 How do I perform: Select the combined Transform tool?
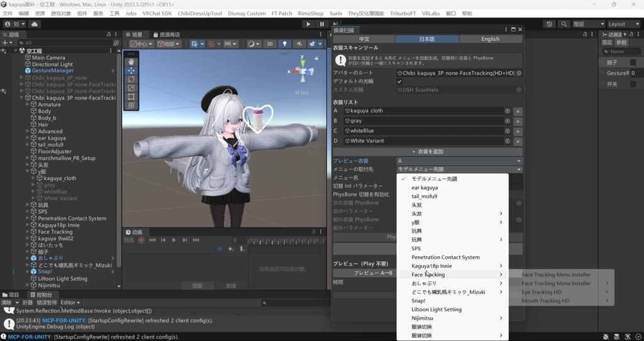coord(131,106)
